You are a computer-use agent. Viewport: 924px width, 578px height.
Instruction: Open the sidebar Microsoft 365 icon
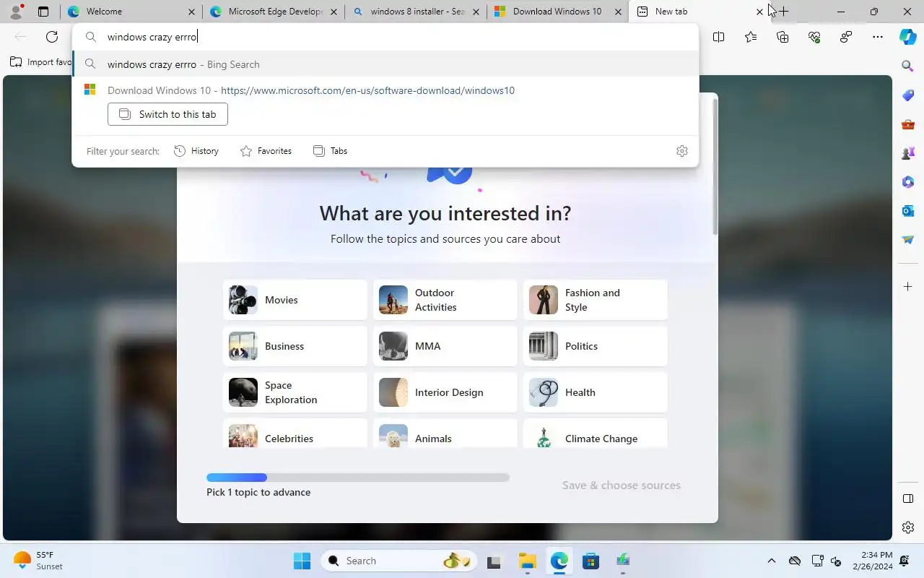click(908, 182)
